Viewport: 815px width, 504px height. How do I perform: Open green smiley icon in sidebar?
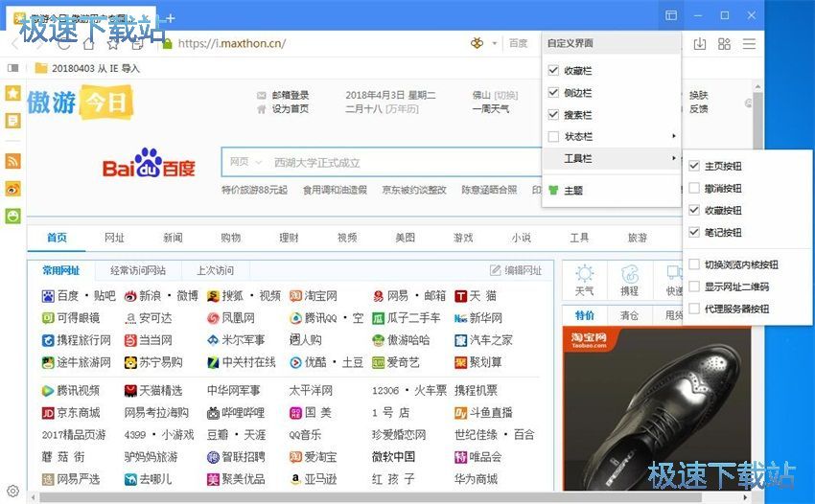coord(13,216)
